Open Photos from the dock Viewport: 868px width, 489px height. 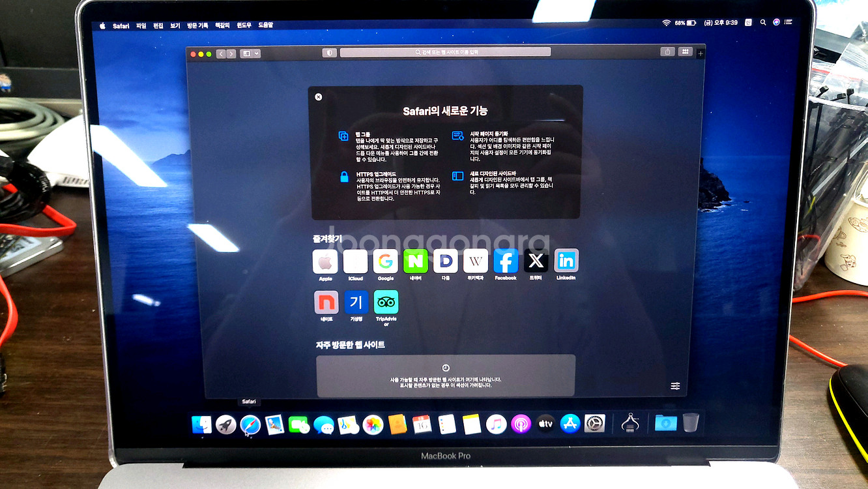point(373,425)
